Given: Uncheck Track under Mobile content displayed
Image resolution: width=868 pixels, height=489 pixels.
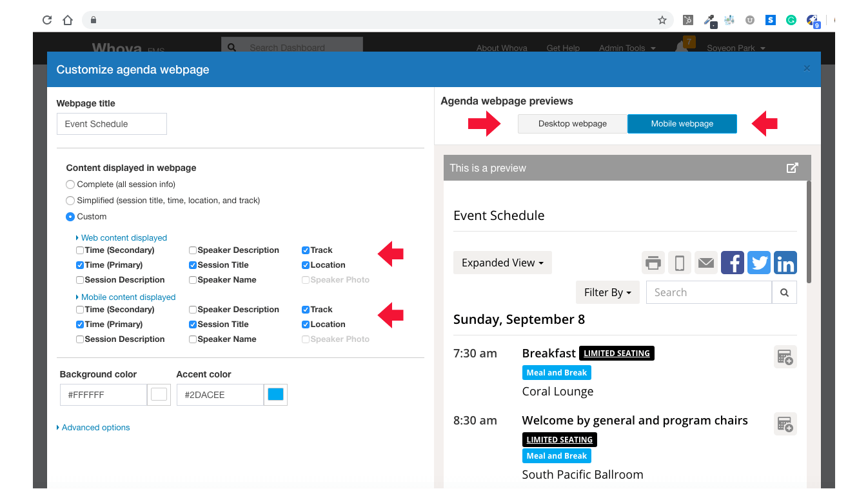Looking at the screenshot, I should [x=306, y=310].
